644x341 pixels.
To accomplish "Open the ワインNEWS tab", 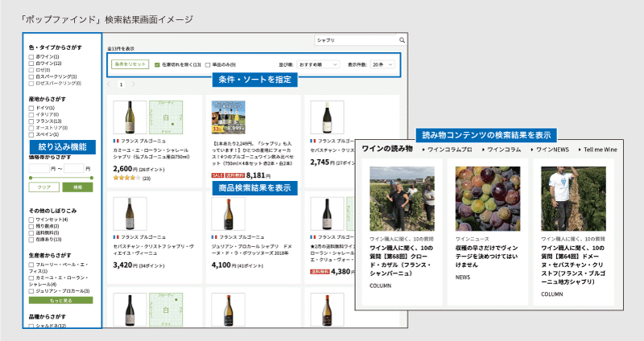I will point(552,150).
